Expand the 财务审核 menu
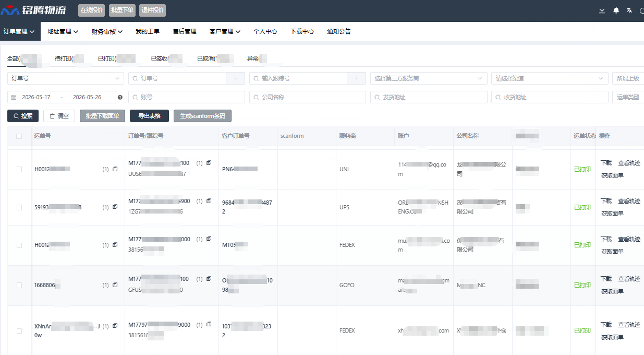Screen dimensions: 644x355 point(107,31)
